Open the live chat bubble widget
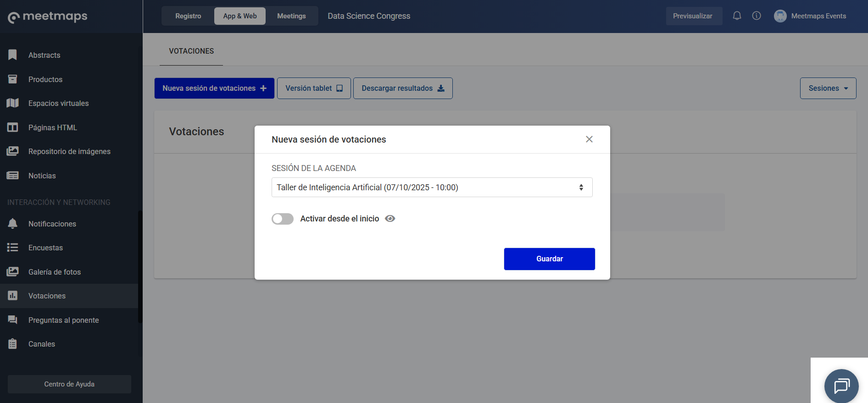868x403 pixels. [x=841, y=386]
